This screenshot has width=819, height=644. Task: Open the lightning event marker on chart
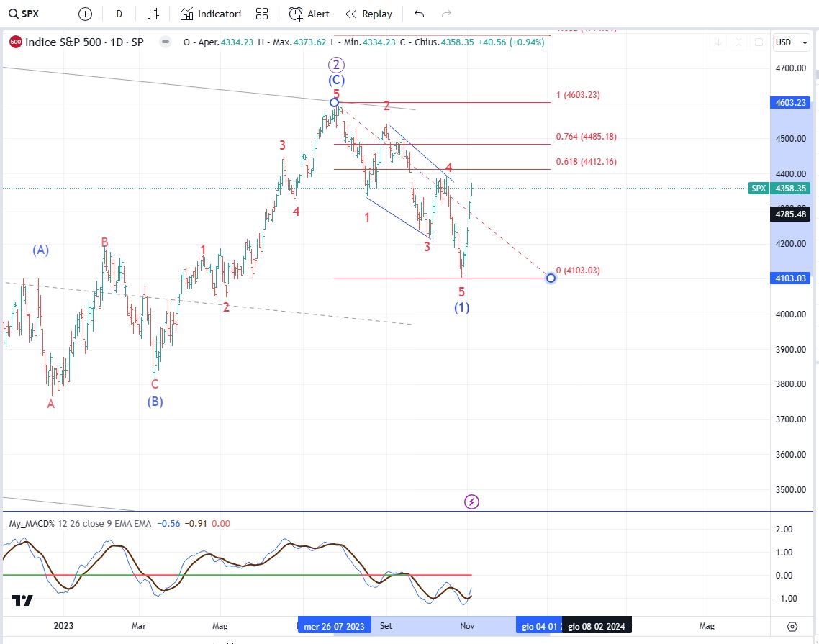(x=471, y=502)
